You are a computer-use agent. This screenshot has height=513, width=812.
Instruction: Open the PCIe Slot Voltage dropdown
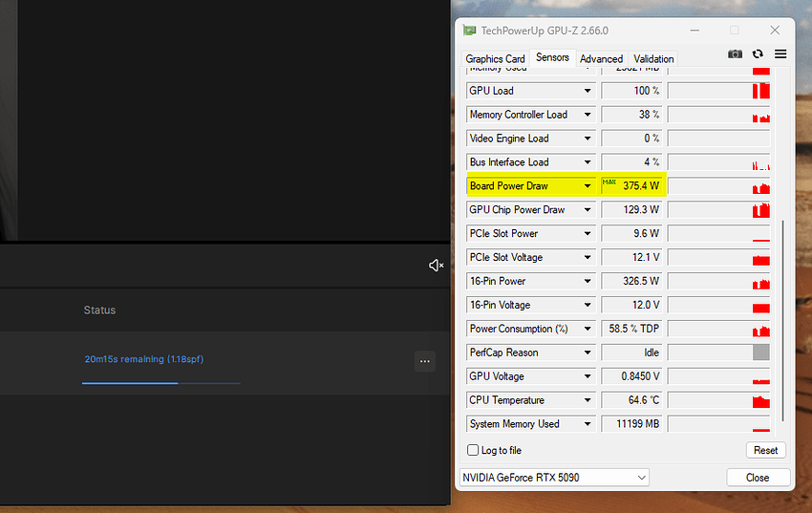coord(588,257)
